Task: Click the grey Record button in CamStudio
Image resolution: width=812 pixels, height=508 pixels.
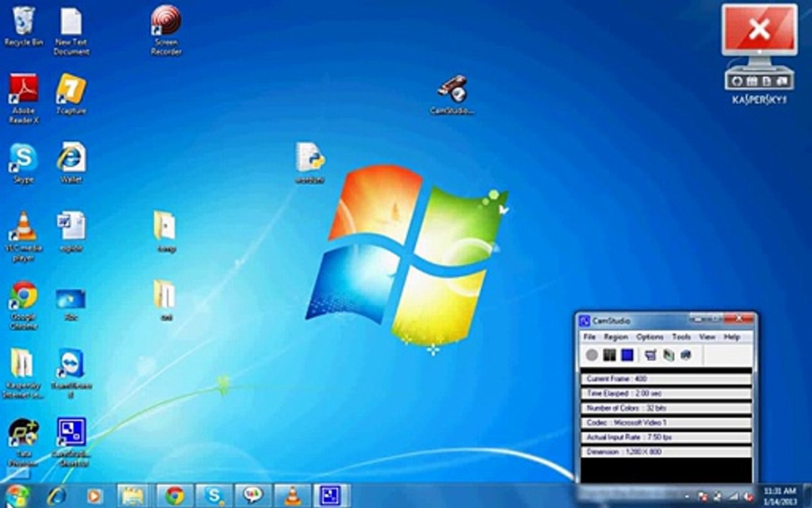Action: click(x=592, y=355)
